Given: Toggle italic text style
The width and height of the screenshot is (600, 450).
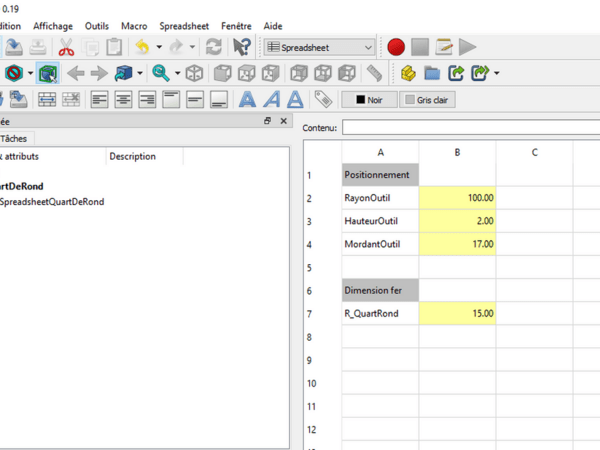Looking at the screenshot, I should tap(271, 99).
